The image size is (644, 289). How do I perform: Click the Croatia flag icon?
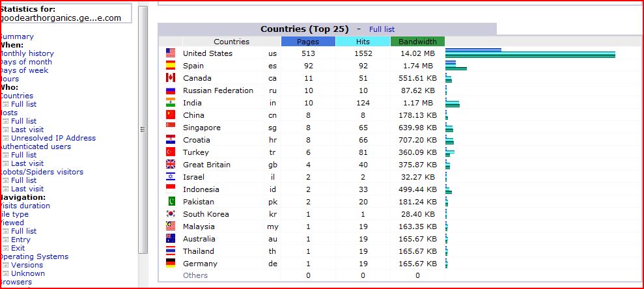[x=171, y=139]
